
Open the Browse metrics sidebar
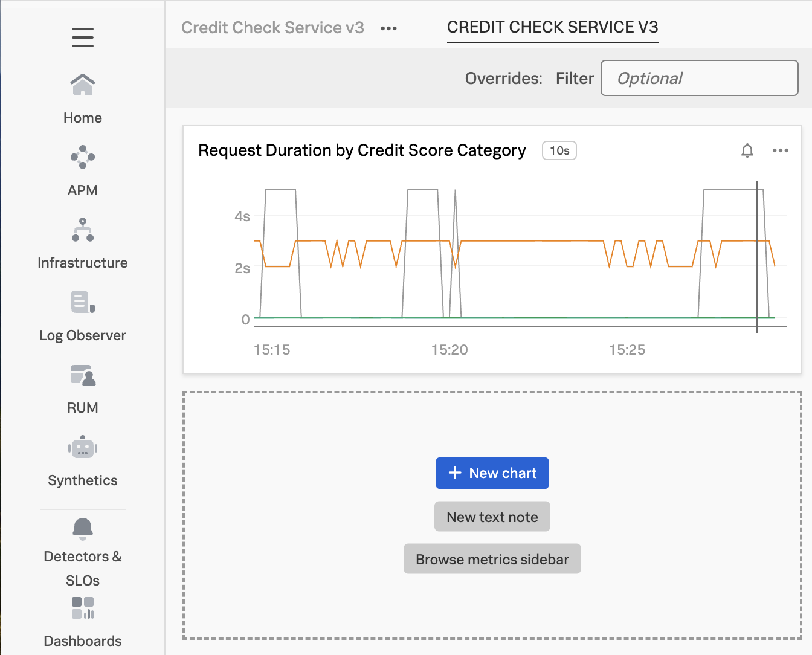point(492,558)
